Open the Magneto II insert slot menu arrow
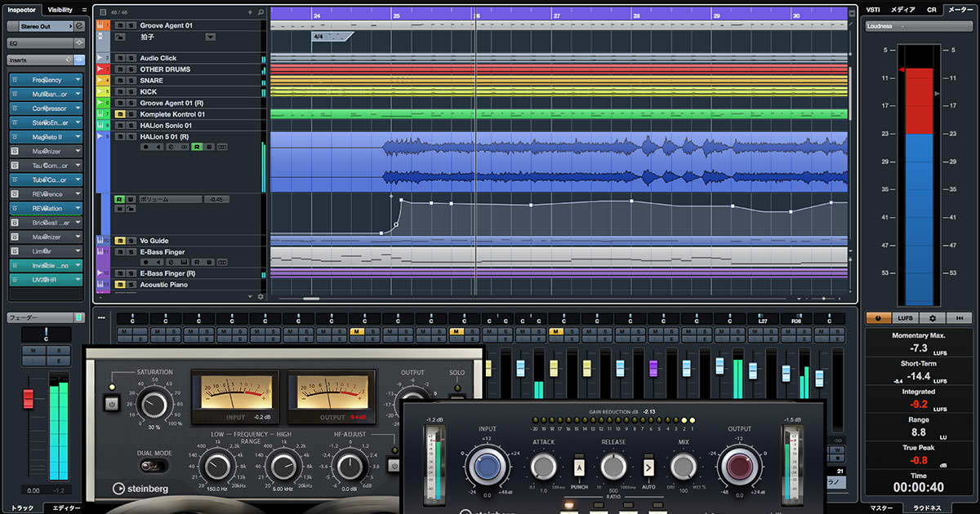This screenshot has width=980, height=514. (78, 137)
